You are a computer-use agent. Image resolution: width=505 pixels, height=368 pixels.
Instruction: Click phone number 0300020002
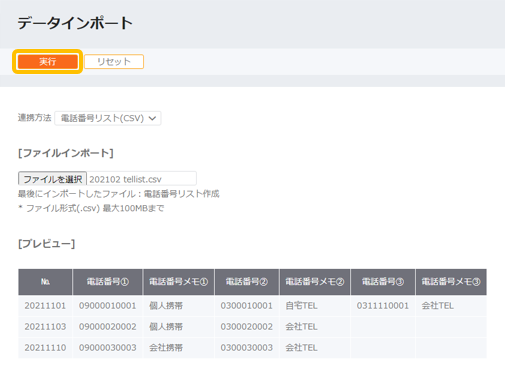246,327
